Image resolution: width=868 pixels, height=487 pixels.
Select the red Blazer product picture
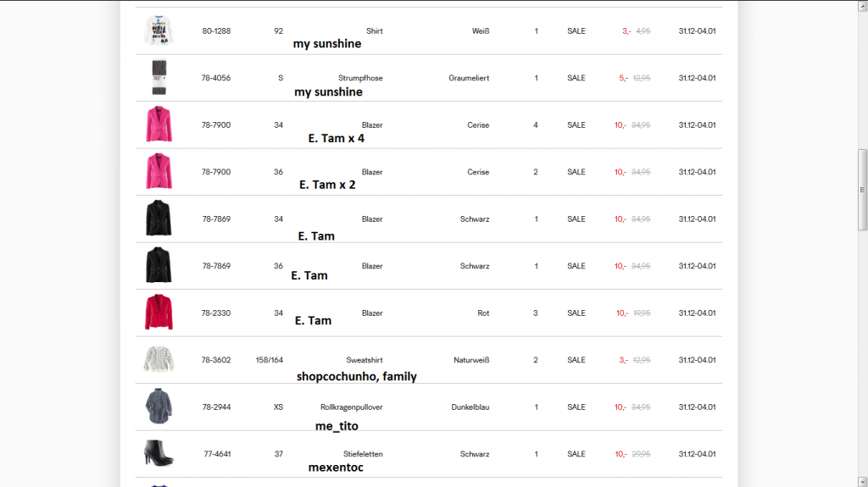tap(159, 313)
